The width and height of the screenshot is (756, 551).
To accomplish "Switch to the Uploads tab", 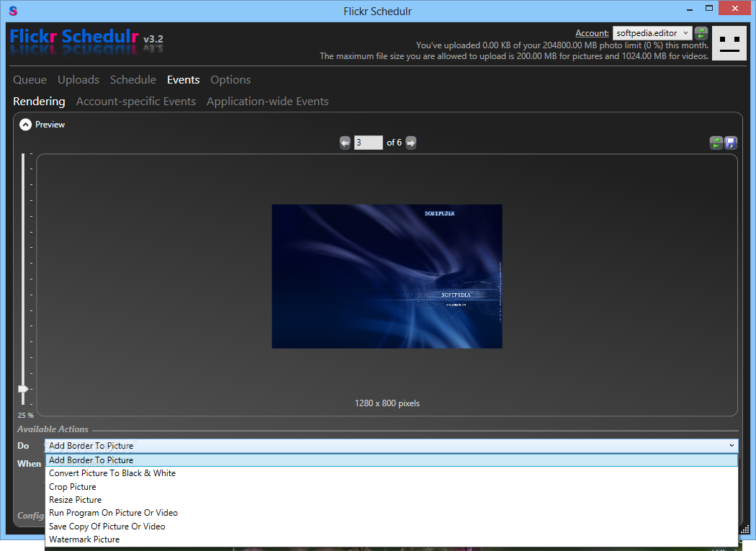I will pos(78,80).
